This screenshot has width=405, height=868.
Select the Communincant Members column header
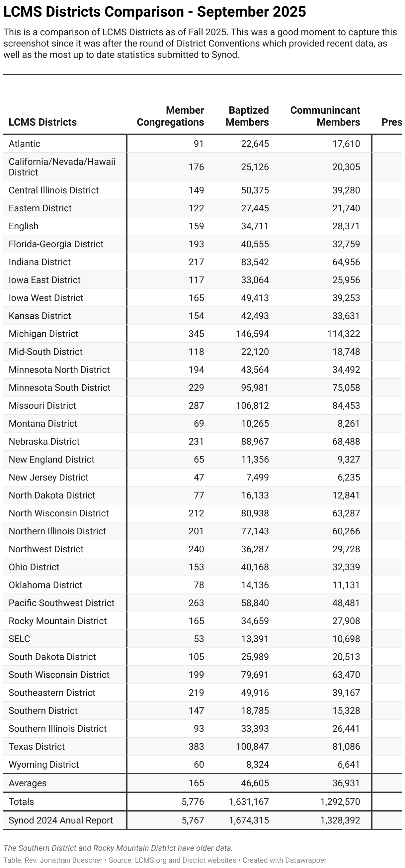325,116
